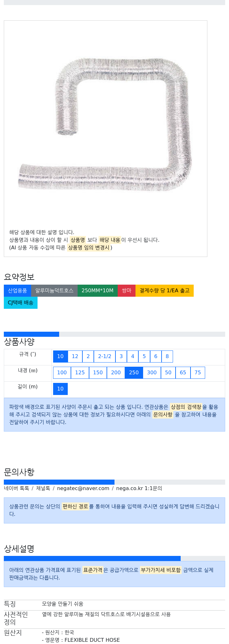Click the red 쌍마 brand tag
Viewport: 229px width, 644px height.
[127, 291]
